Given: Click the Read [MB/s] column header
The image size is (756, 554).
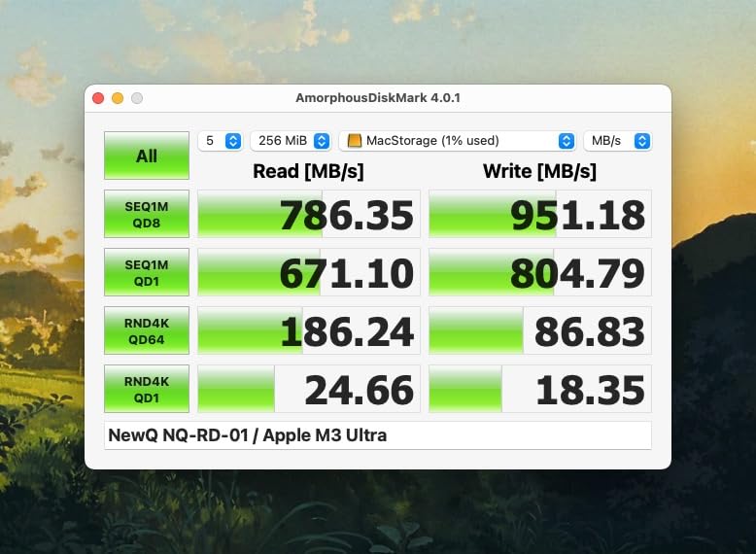Looking at the screenshot, I should 308,171.
